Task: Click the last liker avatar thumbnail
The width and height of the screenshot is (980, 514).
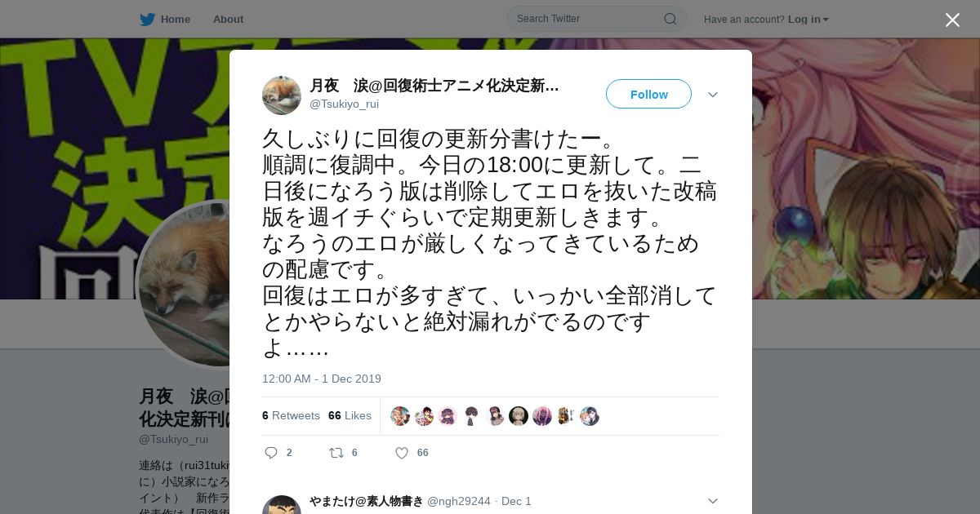Action: click(x=590, y=416)
